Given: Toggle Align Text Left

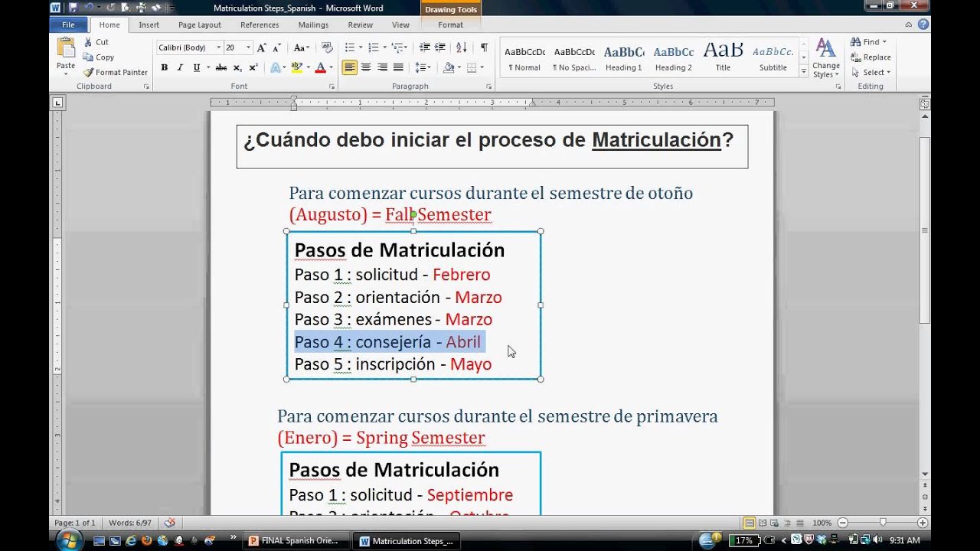Looking at the screenshot, I should tap(349, 67).
